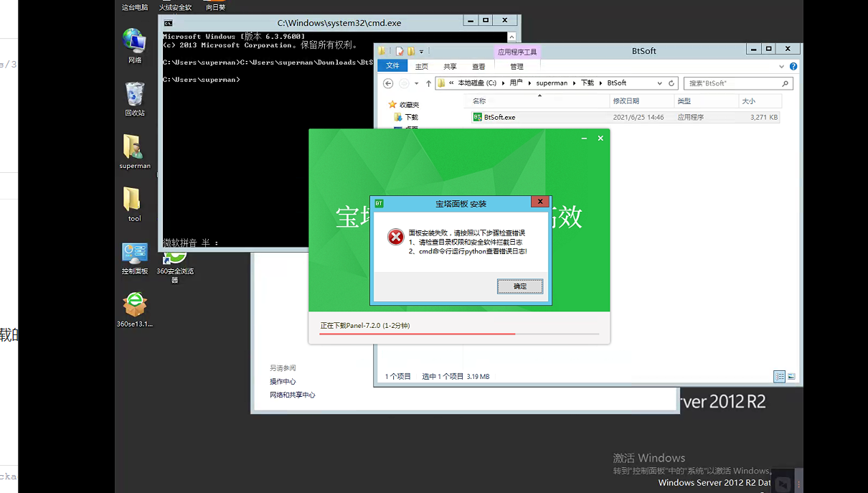Click 这台电脑 desktop label

tap(135, 7)
